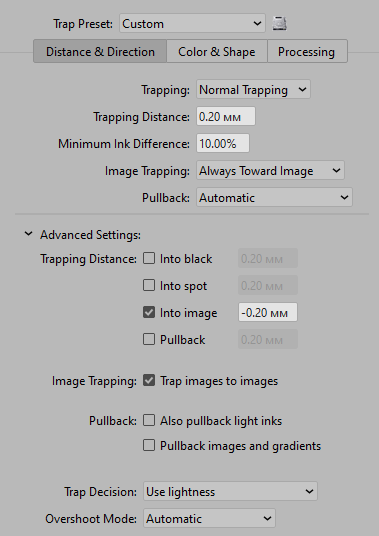
Task: Uncheck the Into image checkbox
Action: tap(149, 312)
